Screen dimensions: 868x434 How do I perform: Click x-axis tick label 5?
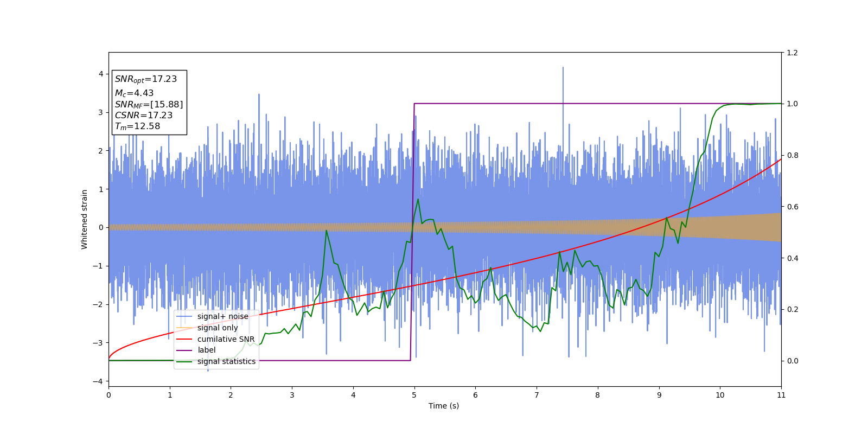[x=414, y=395]
